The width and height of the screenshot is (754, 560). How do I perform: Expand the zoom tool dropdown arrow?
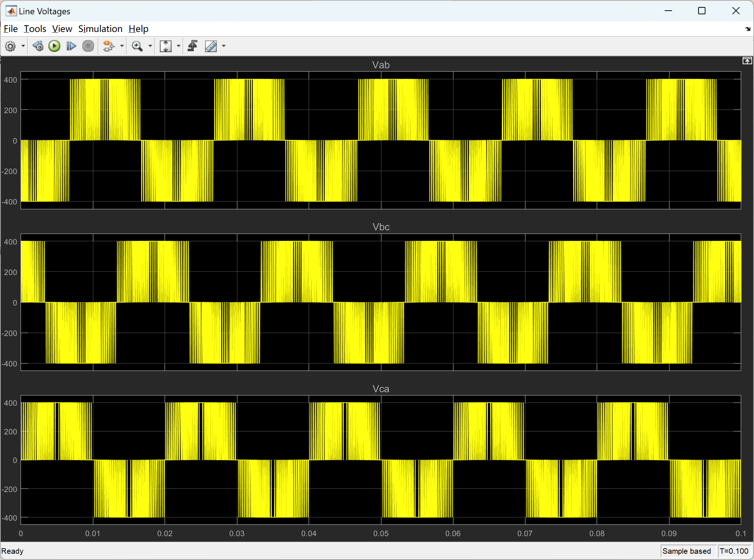150,46
